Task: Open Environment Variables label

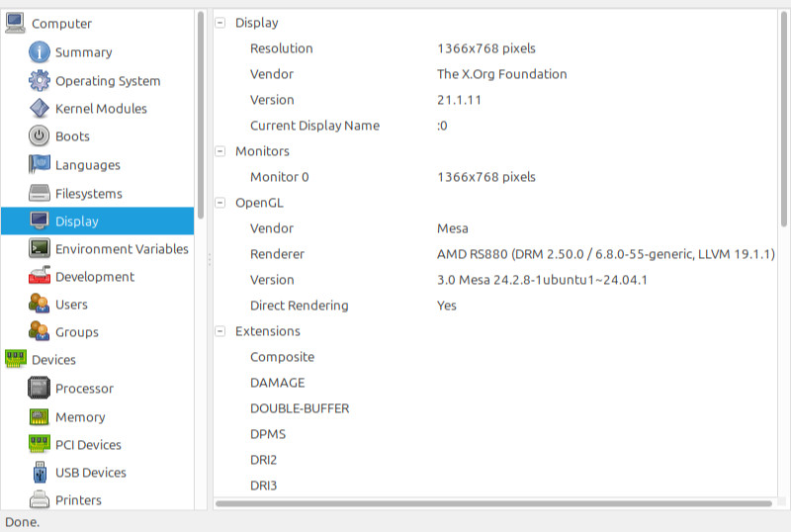Action: click(x=122, y=249)
